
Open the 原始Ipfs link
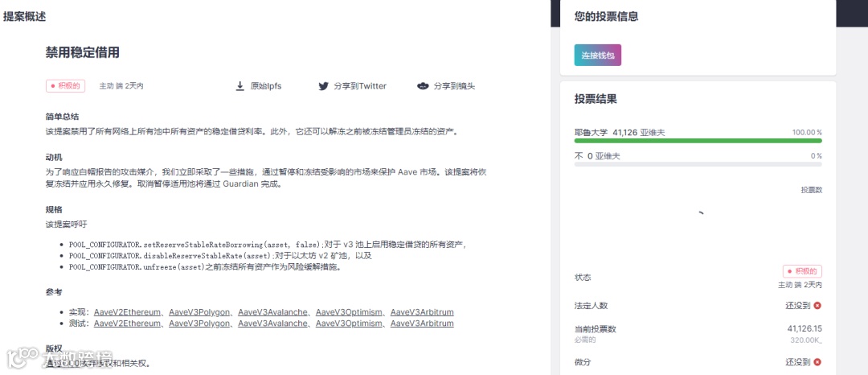click(266, 86)
